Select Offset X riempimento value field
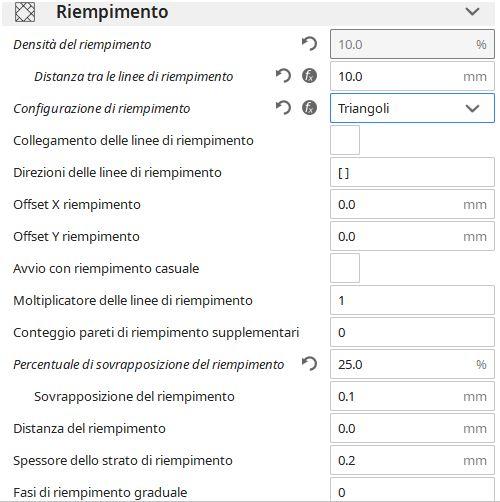This screenshot has width=500, height=502. 412,204
